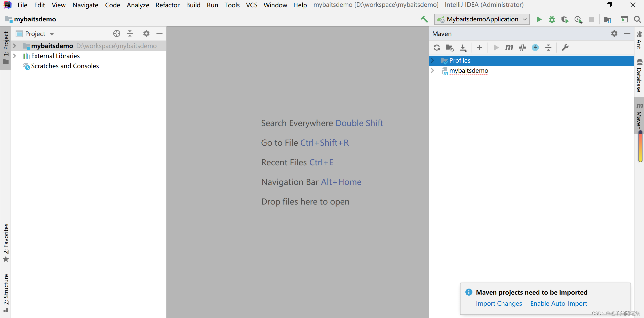Run MybaitsdemoApplication with green play icon

click(x=539, y=19)
